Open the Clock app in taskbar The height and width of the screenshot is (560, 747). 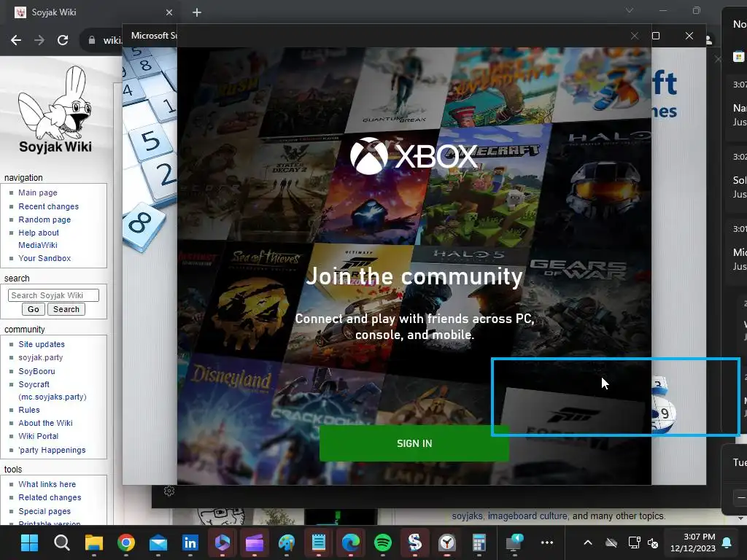tap(447, 542)
